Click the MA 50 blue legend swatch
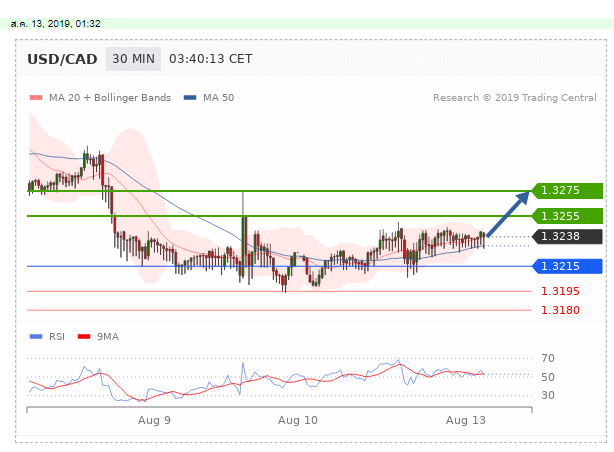 190,98
